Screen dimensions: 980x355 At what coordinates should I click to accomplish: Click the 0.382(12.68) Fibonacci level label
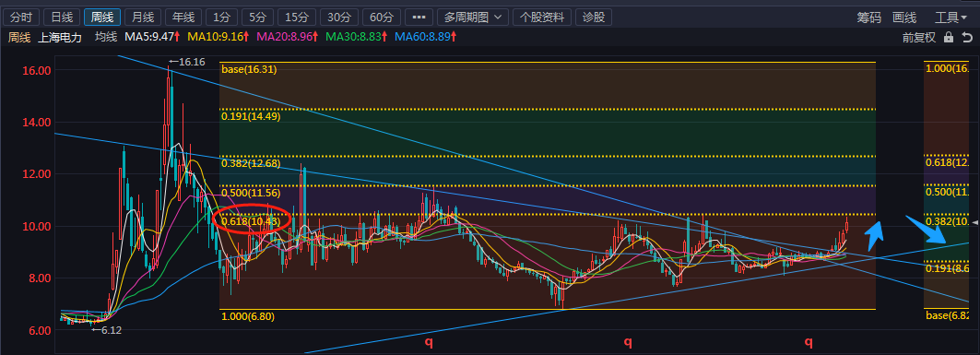coord(251,163)
